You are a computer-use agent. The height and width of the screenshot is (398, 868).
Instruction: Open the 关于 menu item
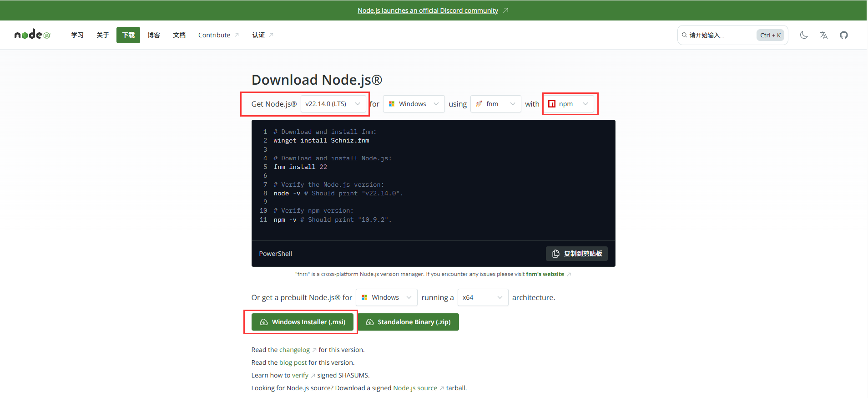point(103,35)
